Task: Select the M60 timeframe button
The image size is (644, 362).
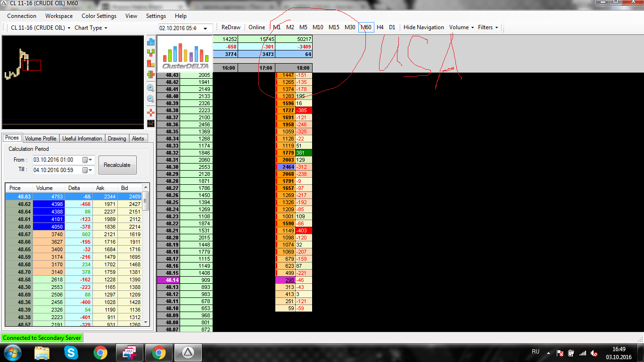Action: coord(366,27)
